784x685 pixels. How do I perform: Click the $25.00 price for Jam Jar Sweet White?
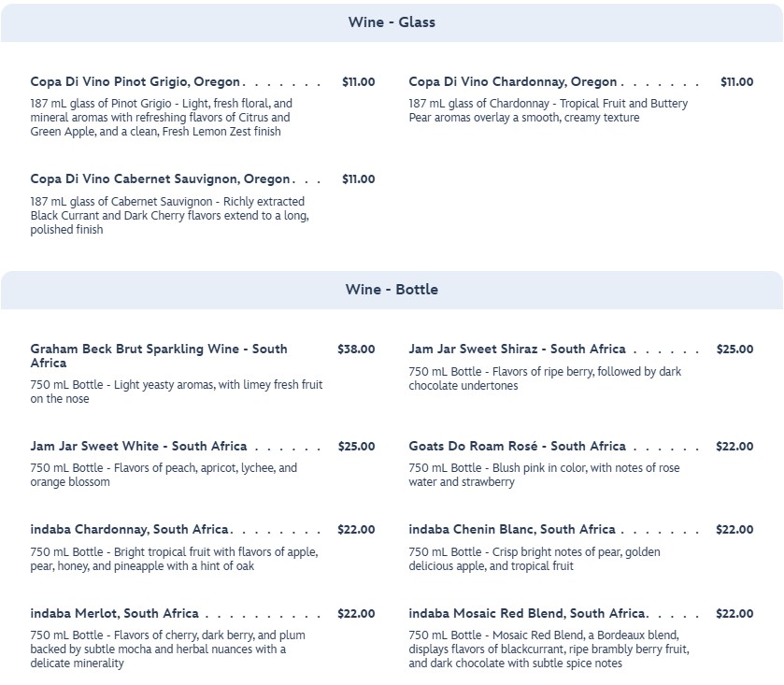[x=356, y=447]
